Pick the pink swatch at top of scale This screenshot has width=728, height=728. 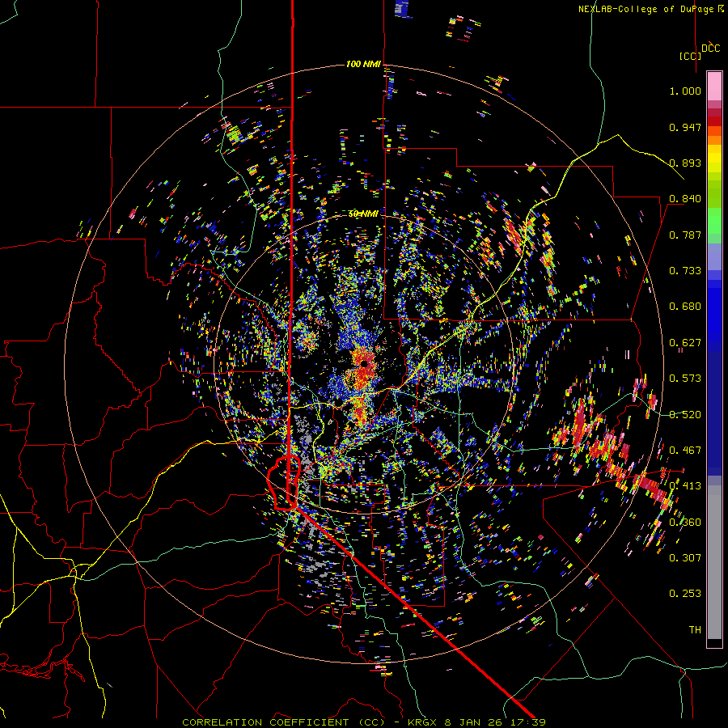click(714, 86)
